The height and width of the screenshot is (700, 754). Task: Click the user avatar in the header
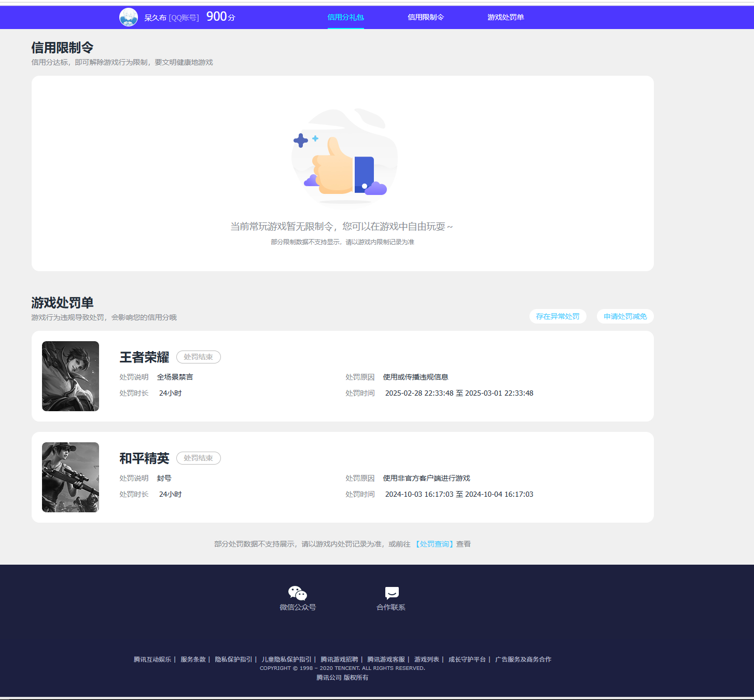pyautogui.click(x=129, y=17)
